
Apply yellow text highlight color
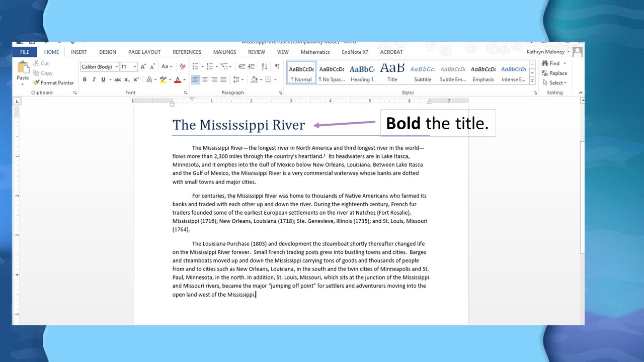click(x=163, y=79)
